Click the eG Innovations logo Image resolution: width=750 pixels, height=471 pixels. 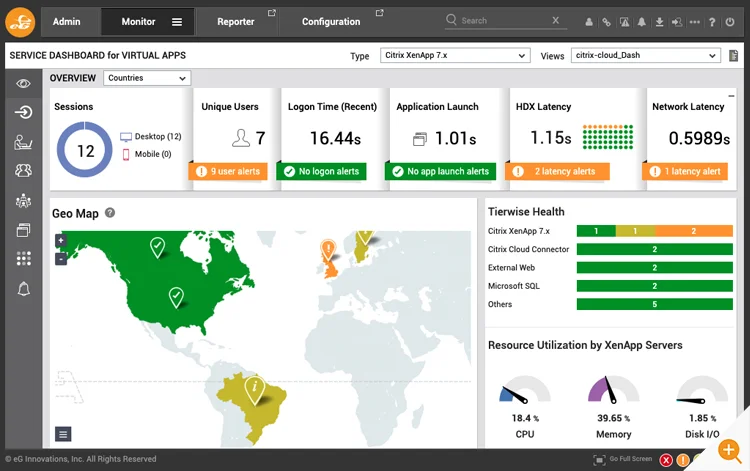pos(20,22)
